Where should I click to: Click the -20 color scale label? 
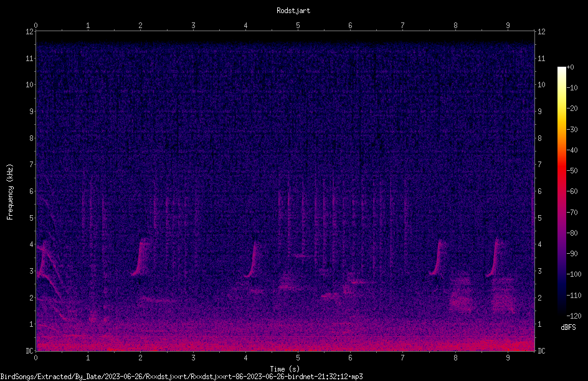pos(572,109)
